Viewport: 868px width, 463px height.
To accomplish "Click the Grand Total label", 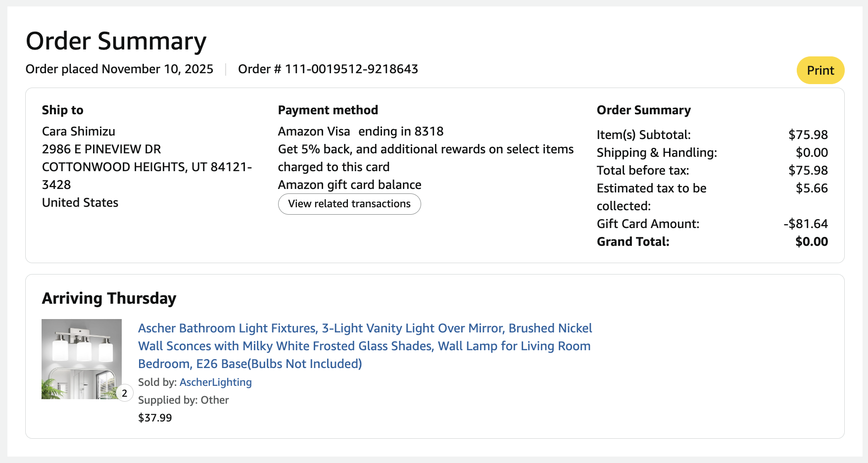I will click(x=632, y=241).
